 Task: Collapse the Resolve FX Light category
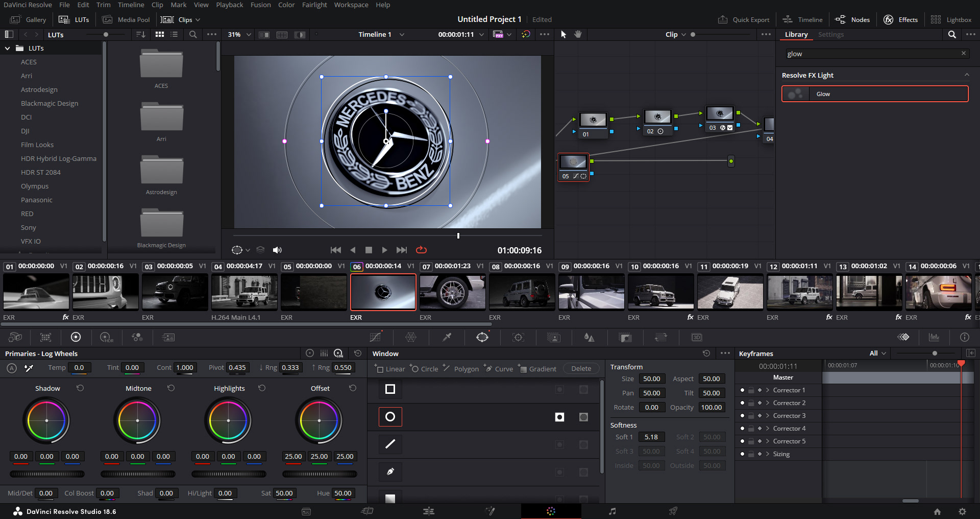tap(967, 75)
